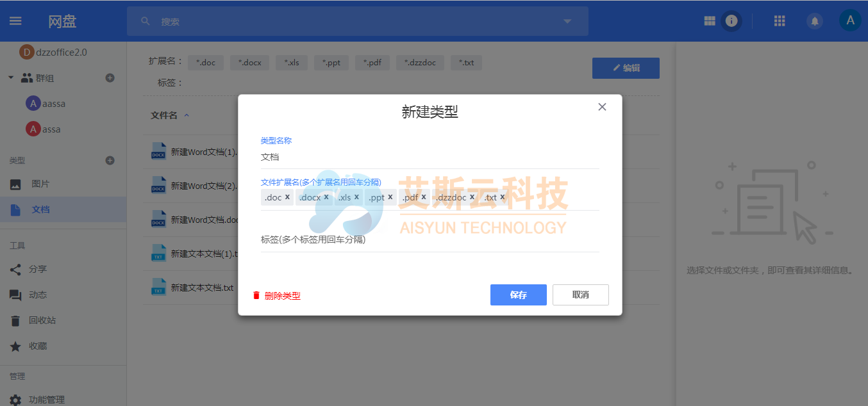Open the notifications bell

tap(815, 21)
